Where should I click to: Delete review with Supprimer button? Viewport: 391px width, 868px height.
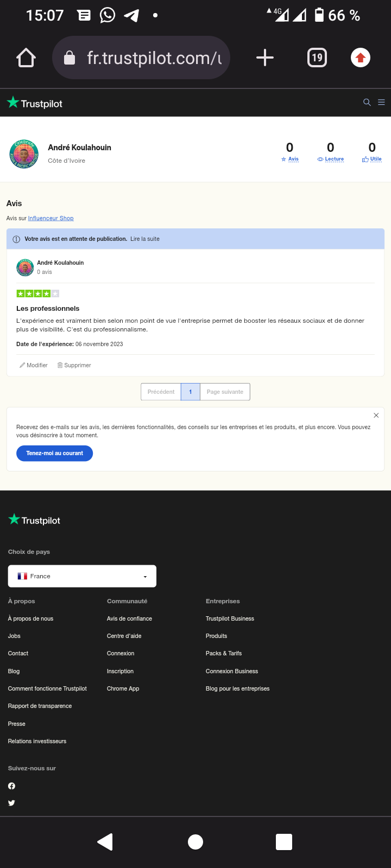point(74,365)
